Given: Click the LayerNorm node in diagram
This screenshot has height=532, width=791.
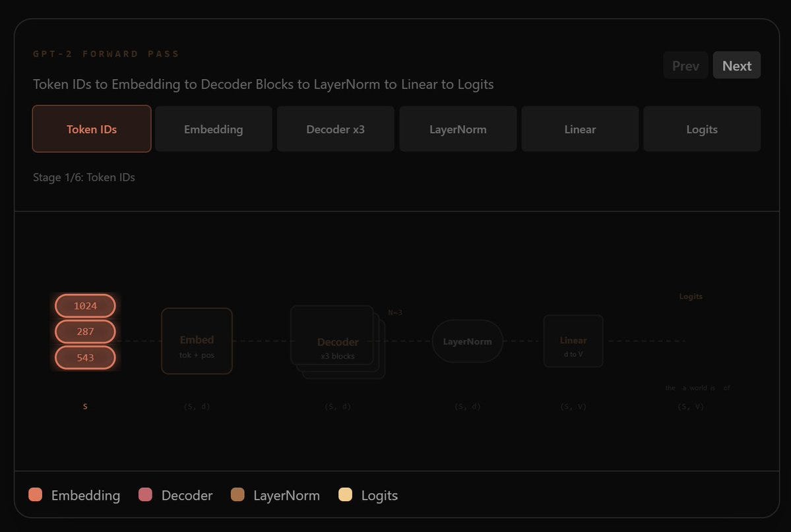Looking at the screenshot, I should click(468, 341).
